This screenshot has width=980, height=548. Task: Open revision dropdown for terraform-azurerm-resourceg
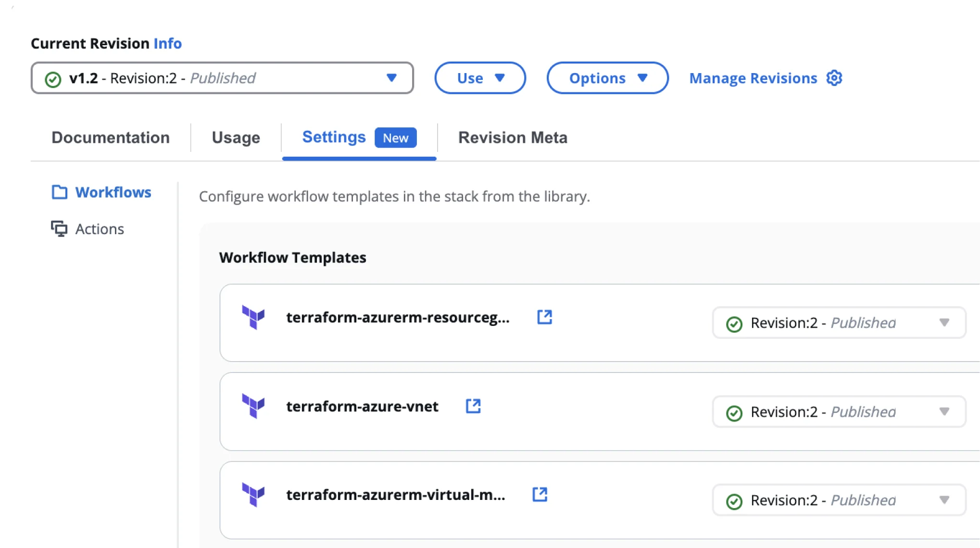[x=944, y=323]
